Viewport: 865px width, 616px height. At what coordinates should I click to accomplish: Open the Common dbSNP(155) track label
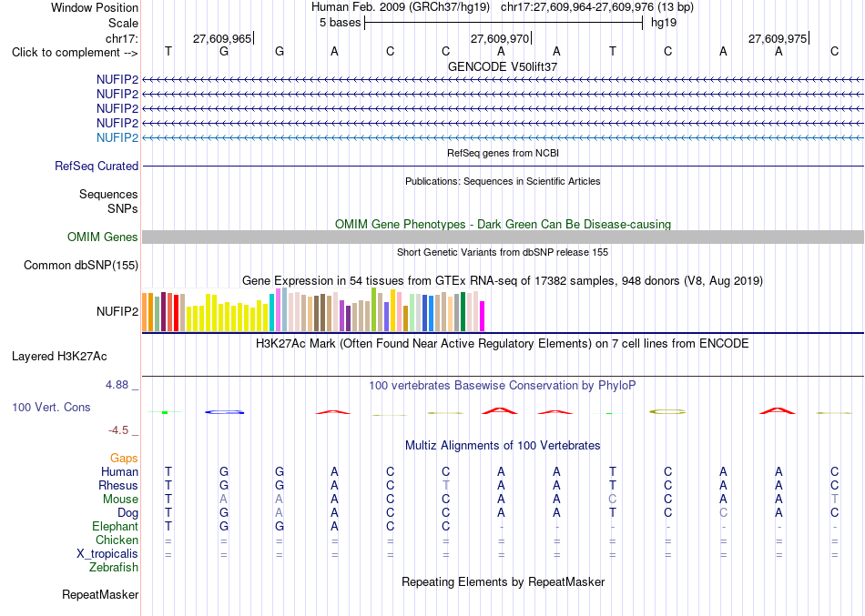pyautogui.click(x=81, y=266)
